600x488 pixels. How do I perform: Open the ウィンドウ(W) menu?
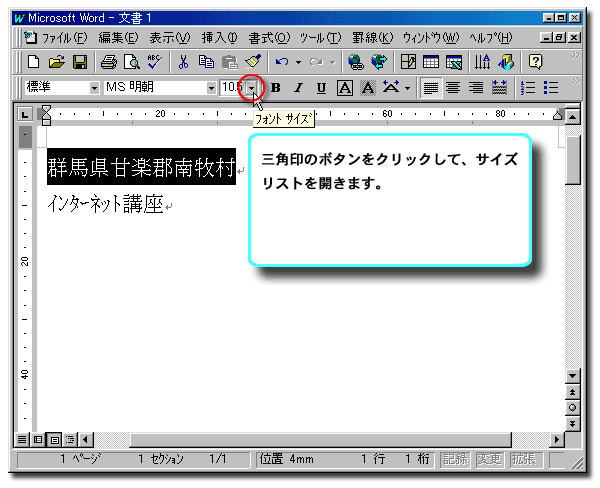430,38
